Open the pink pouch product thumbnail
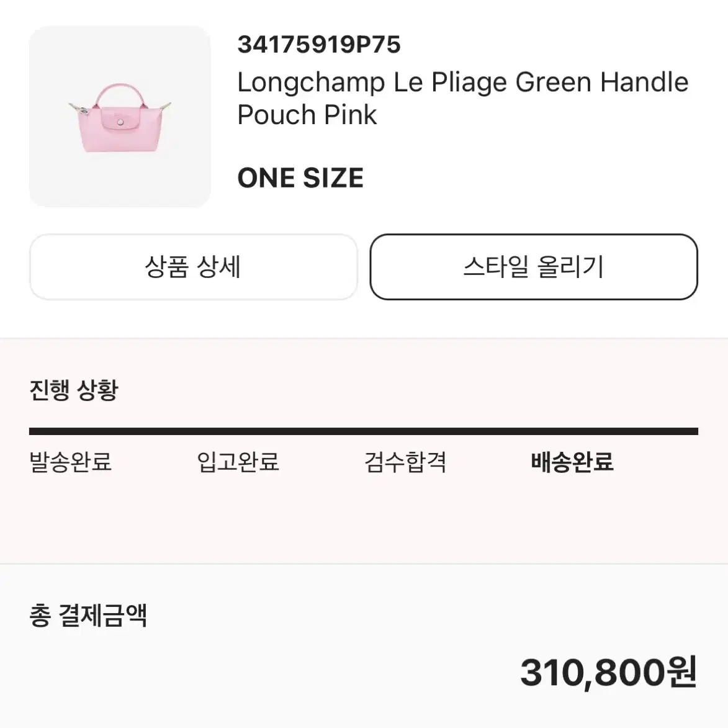The image size is (728, 728). [x=120, y=117]
